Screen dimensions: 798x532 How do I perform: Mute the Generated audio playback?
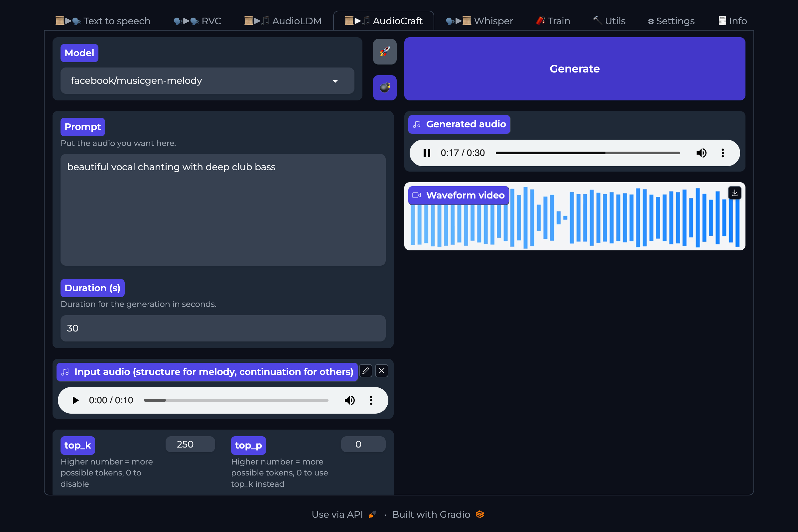coord(701,153)
